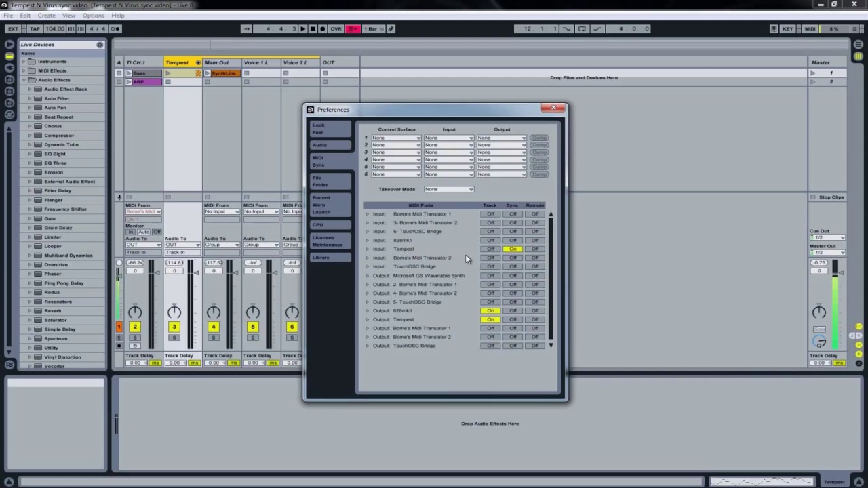Select the Tempest track header
The image size is (868, 488).
coord(183,63)
